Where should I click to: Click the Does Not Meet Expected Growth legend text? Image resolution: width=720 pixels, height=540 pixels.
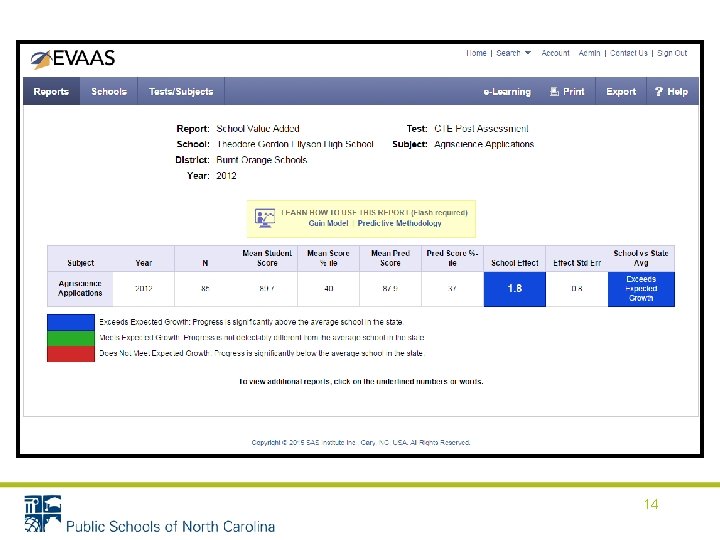click(261, 354)
